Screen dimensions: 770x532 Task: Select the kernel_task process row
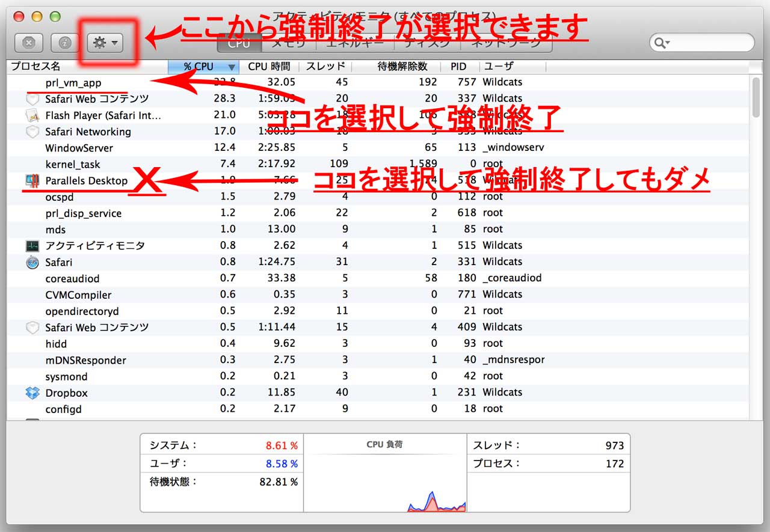point(378,164)
